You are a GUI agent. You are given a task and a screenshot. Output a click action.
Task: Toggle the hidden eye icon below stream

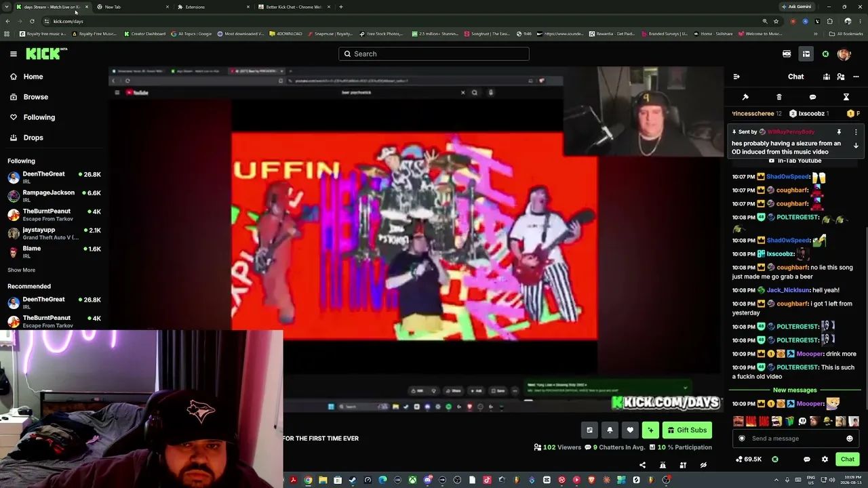click(703, 465)
